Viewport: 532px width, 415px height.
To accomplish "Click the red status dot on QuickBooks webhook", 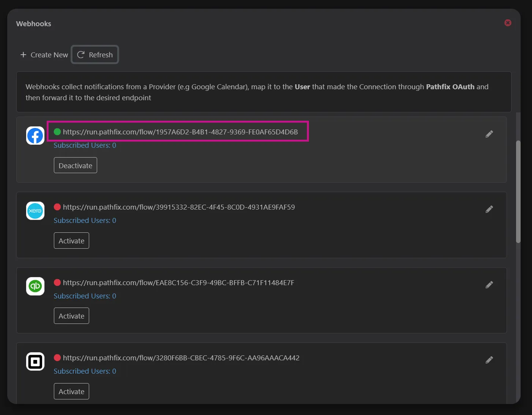I will pos(57,282).
